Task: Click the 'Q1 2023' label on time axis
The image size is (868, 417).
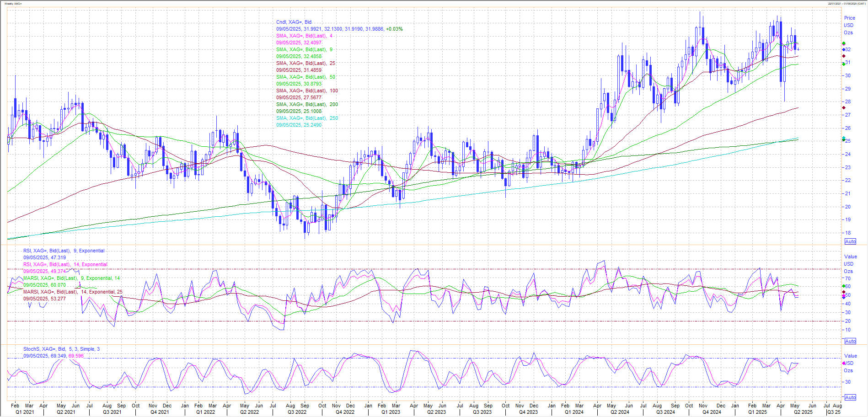Action: 391,412
